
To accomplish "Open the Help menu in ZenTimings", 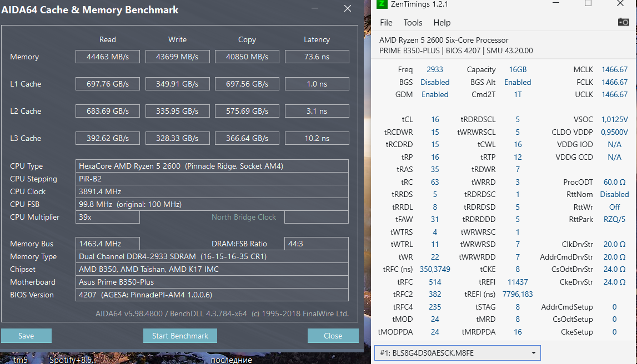I will pos(442,23).
